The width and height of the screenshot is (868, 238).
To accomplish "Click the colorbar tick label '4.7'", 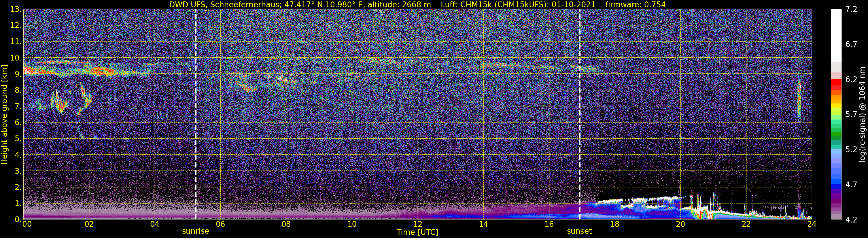I will coord(851,184).
